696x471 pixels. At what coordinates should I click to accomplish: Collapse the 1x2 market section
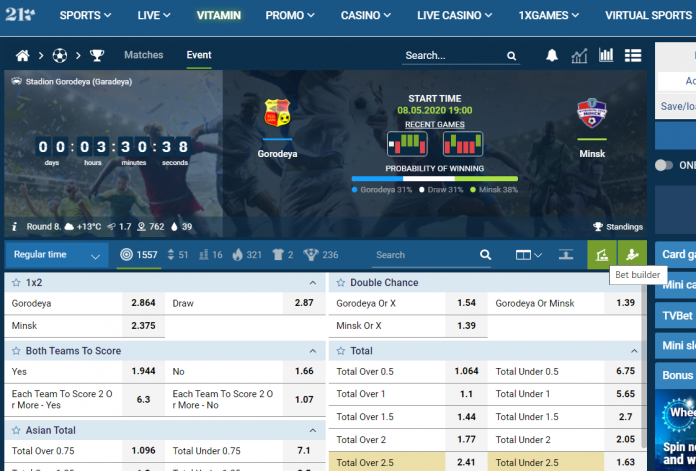click(312, 283)
